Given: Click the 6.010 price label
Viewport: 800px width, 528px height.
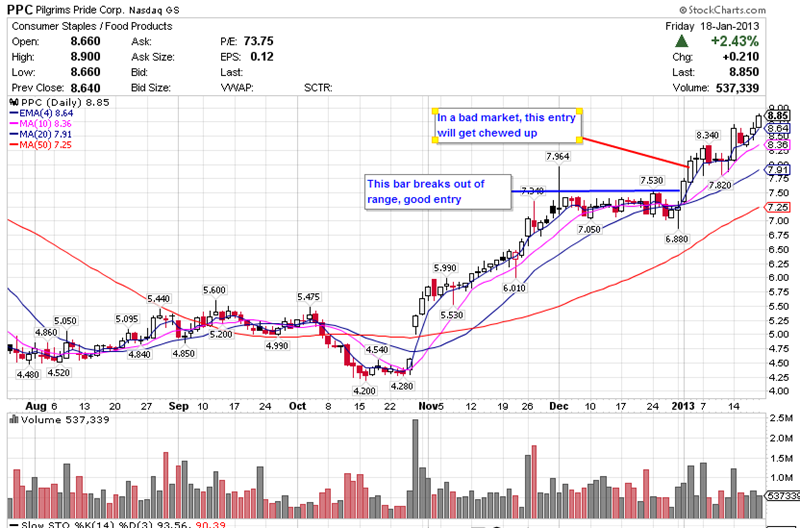Looking at the screenshot, I should tap(514, 288).
